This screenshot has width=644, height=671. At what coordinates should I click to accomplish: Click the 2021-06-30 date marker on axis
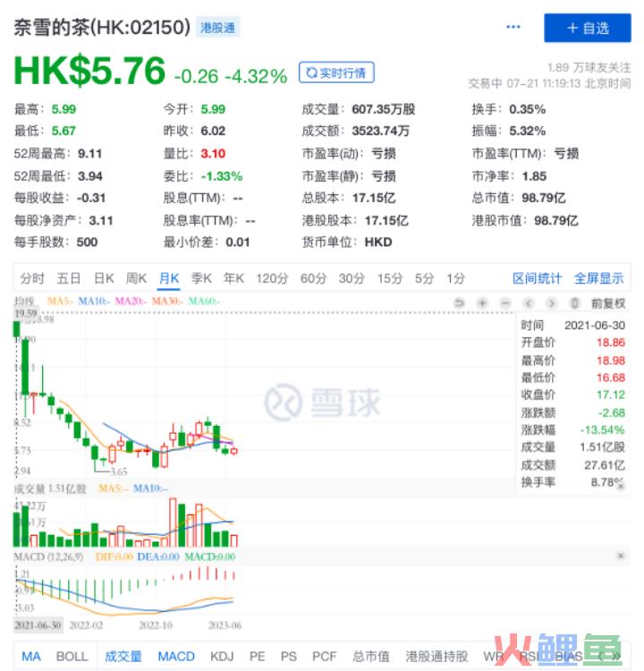pyautogui.click(x=38, y=625)
